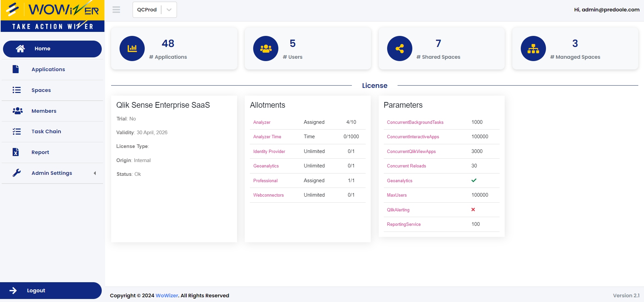Click the Professional allotment label
Image resolution: width=644 pixels, height=302 pixels.
point(265,181)
